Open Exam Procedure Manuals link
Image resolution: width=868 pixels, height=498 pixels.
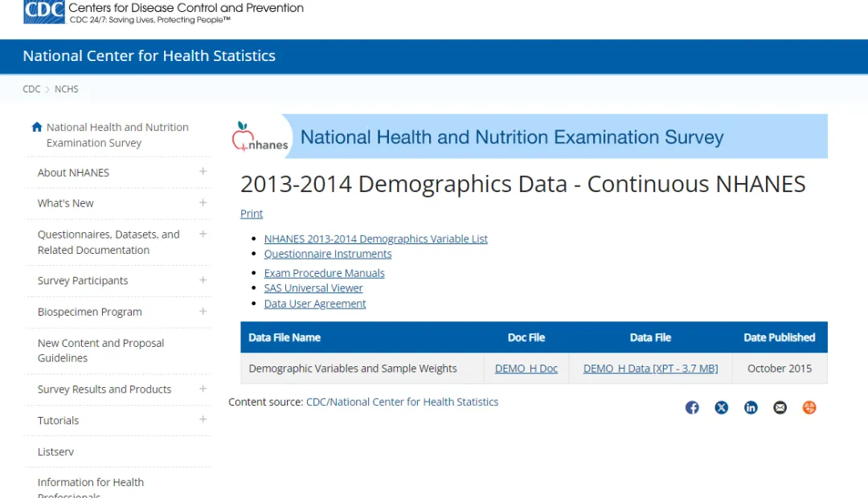click(324, 273)
